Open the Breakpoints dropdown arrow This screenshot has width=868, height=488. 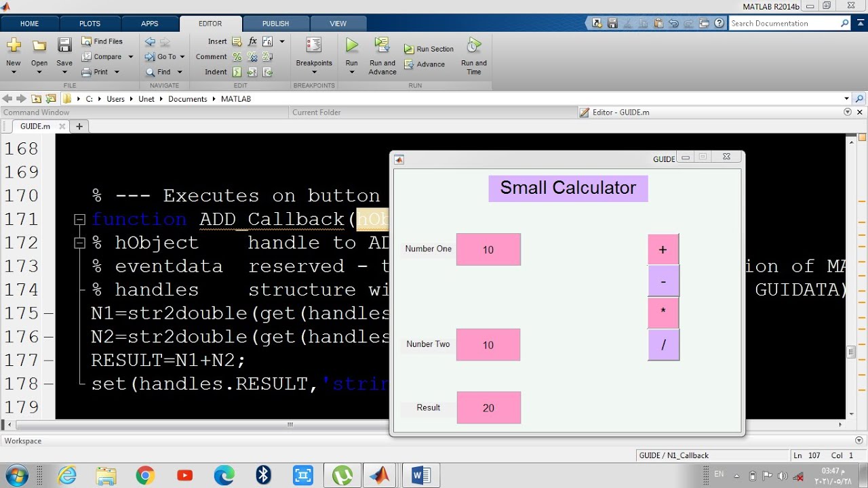point(314,72)
